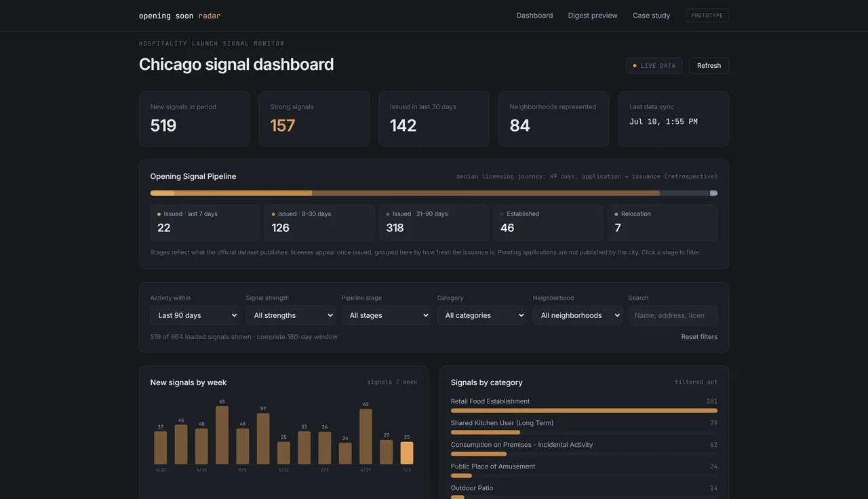Click the Chicago signal dashboard title
The width and height of the screenshot is (868, 499).
(236, 64)
